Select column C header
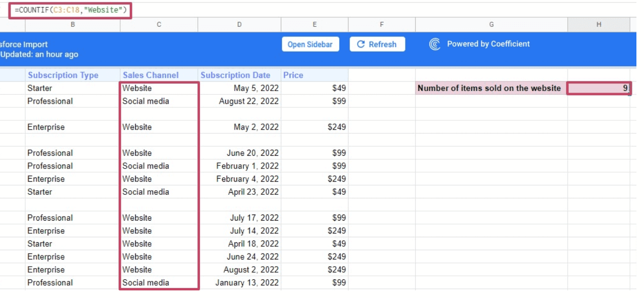 coord(159,24)
